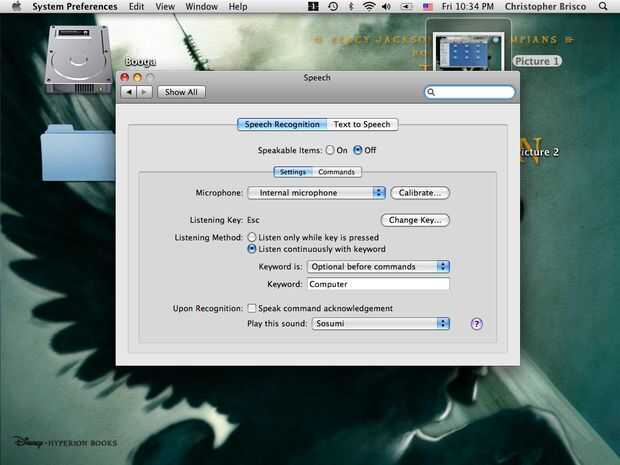Image resolution: width=620 pixels, height=465 pixels.
Task: Select the Picture 1 file label
Action: coord(537,61)
